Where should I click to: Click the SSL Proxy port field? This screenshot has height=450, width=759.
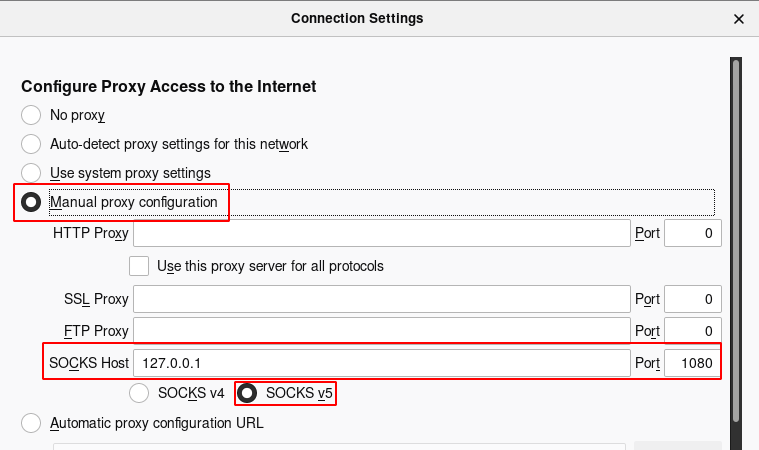pyautogui.click(x=692, y=299)
